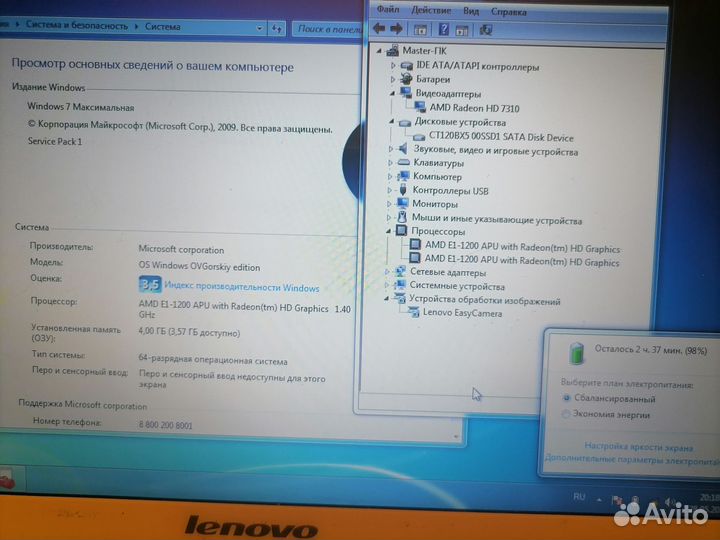Image resolution: width=720 pixels, height=540 pixels.
Task: Expand the Системные устройства node
Action: point(387,285)
